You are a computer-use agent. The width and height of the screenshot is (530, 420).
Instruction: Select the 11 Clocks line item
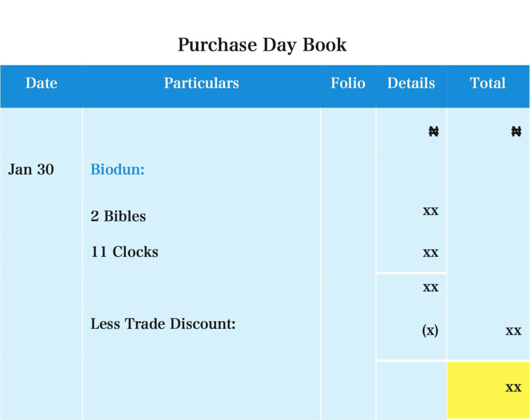coord(124,252)
